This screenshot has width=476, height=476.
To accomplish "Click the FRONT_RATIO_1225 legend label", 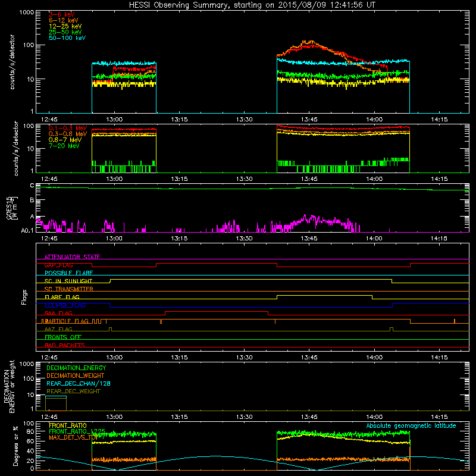I will point(77,431).
